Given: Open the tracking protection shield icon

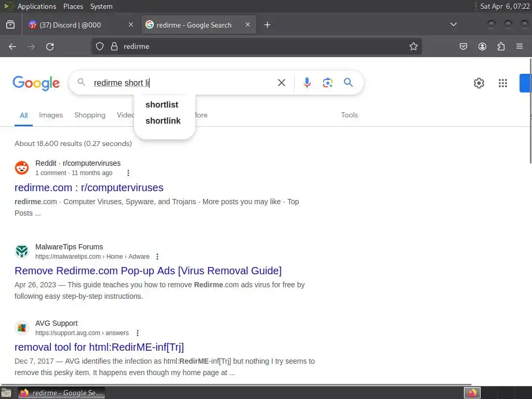Looking at the screenshot, I should pyautogui.click(x=99, y=46).
